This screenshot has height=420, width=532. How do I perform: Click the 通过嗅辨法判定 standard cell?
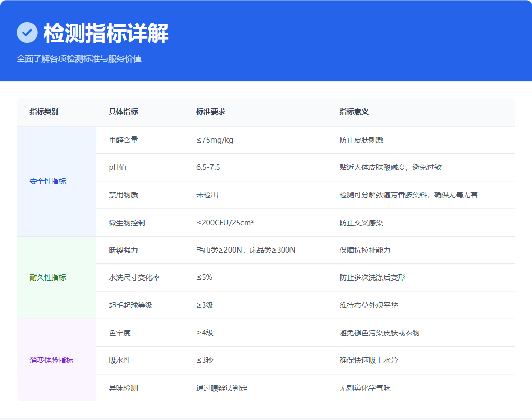[222, 388]
